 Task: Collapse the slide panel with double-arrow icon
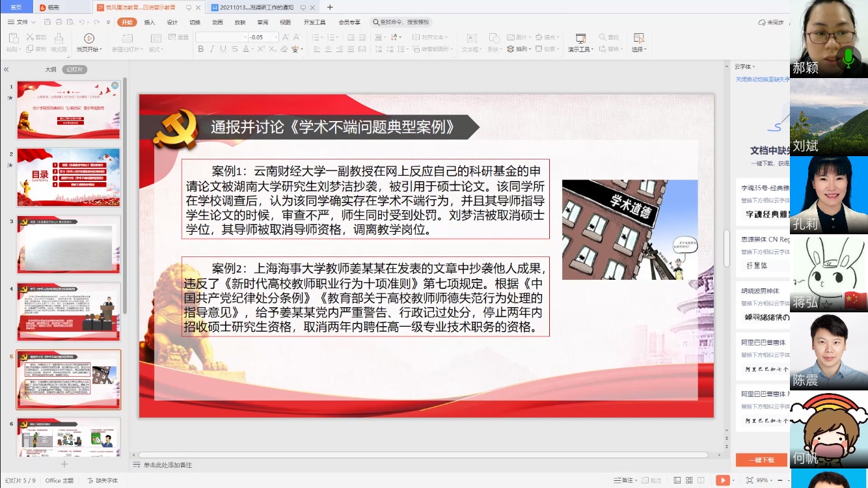click(6, 70)
